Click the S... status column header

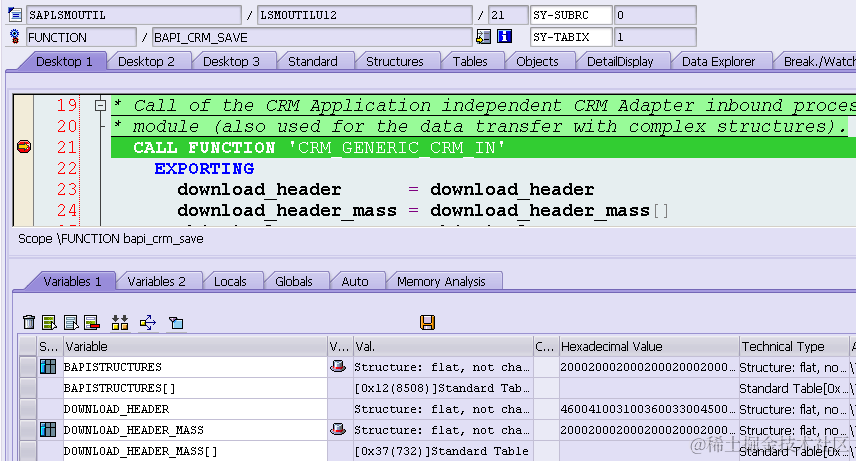tap(50, 346)
